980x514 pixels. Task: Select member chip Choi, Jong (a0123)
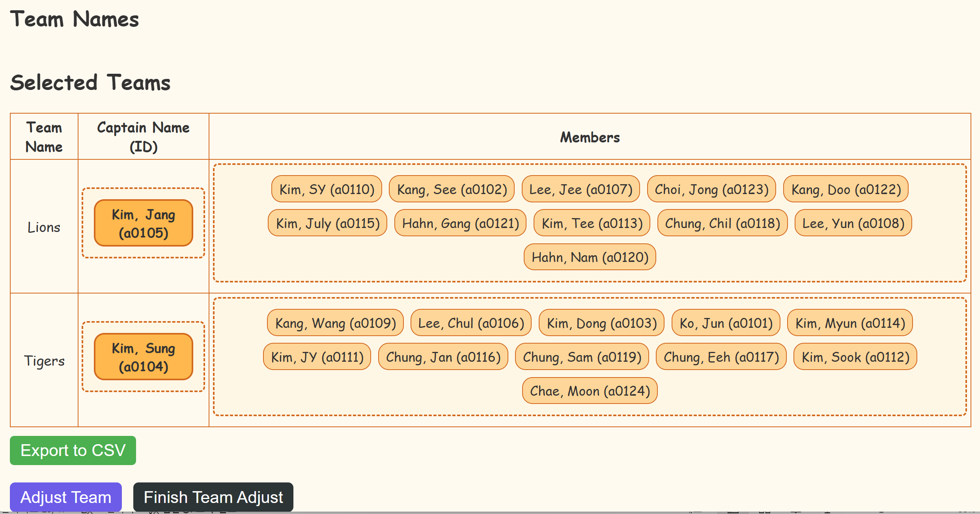(711, 189)
